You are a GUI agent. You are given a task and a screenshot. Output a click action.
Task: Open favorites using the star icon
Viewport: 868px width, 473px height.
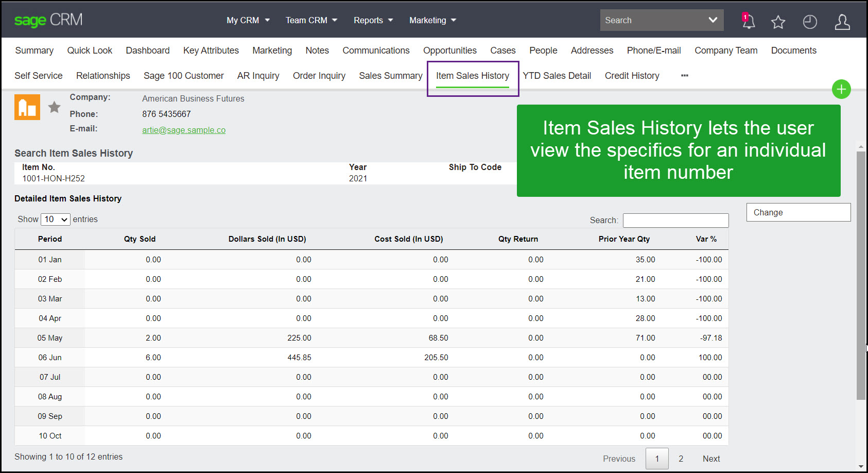[x=778, y=22]
